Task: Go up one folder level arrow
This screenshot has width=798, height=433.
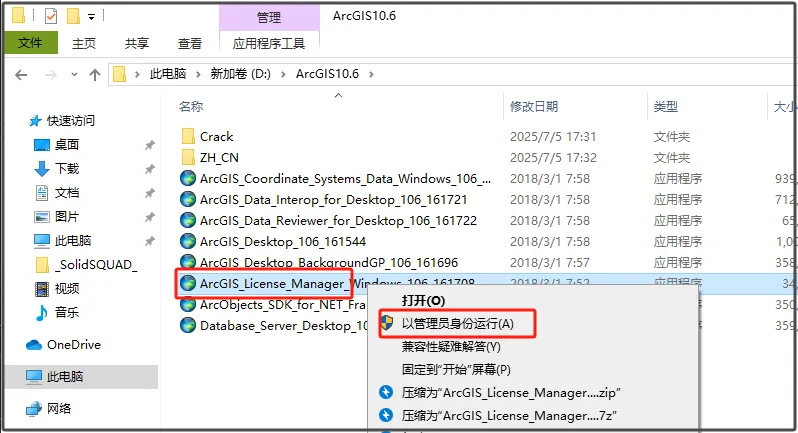Action: pos(95,75)
